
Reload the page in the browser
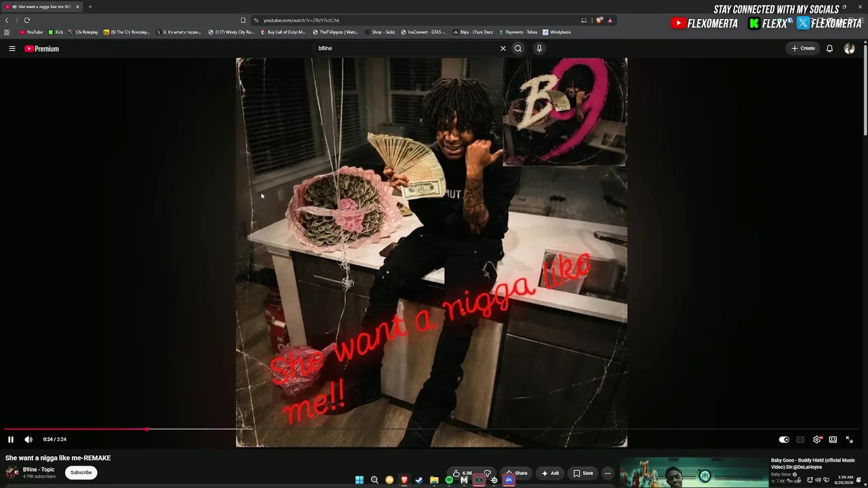click(x=27, y=20)
